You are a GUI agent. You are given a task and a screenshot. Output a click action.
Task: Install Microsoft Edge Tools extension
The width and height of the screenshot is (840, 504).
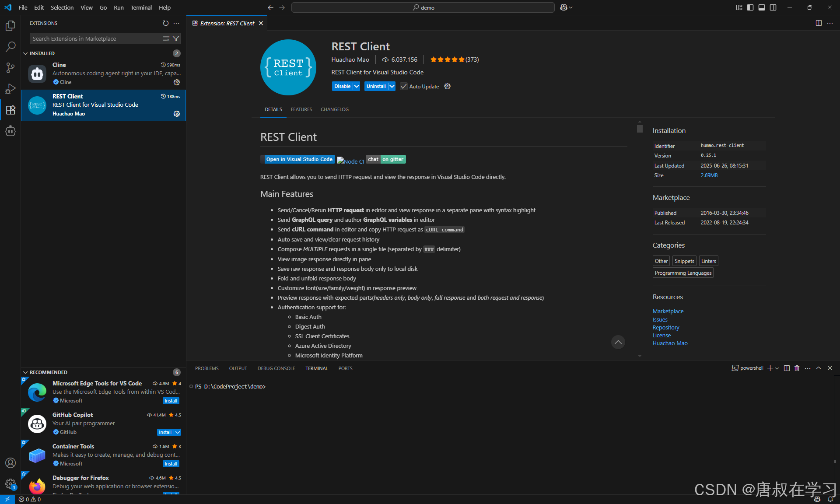[171, 401]
